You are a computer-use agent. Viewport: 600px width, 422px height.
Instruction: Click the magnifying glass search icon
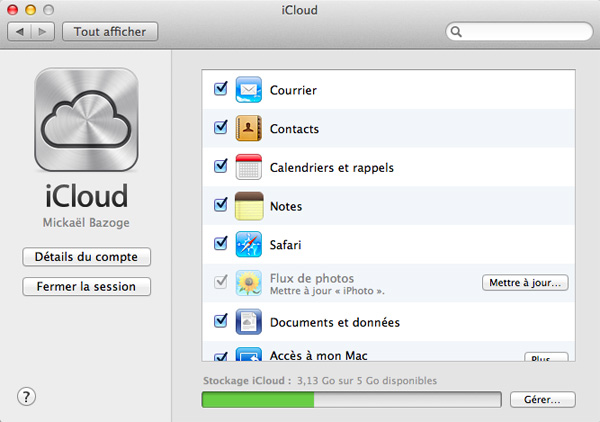(456, 32)
